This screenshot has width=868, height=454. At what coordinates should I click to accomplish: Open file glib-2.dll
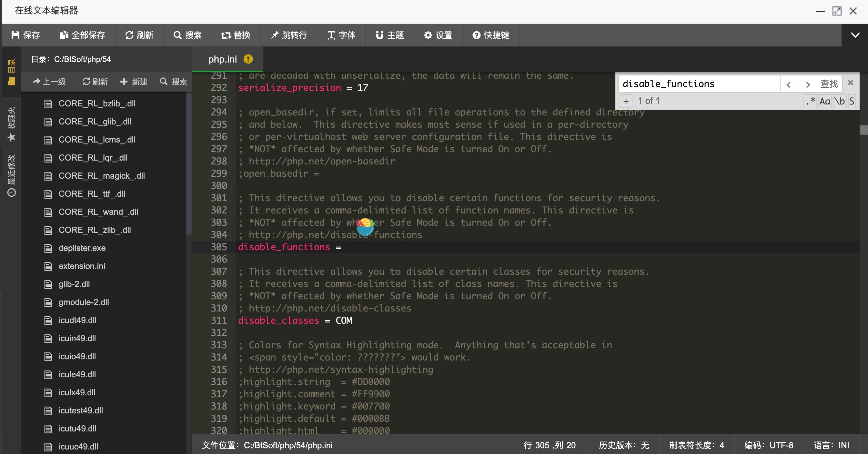tap(74, 284)
